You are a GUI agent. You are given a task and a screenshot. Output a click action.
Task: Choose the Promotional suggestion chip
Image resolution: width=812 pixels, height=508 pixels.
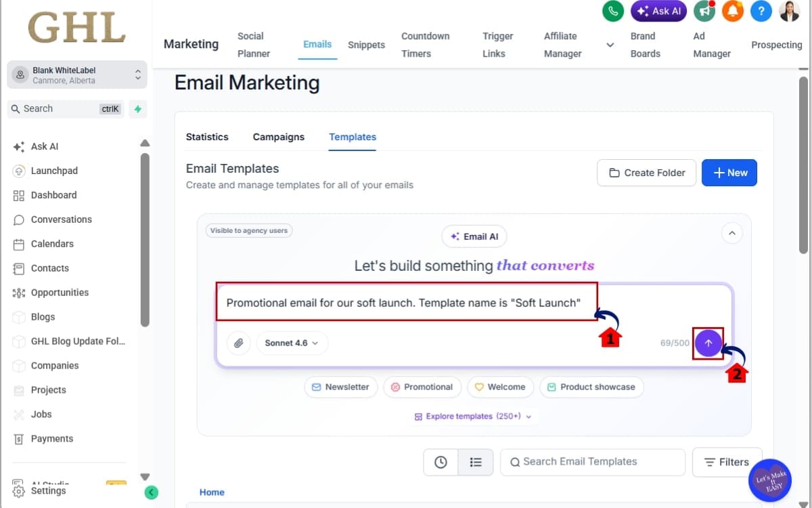coord(422,387)
